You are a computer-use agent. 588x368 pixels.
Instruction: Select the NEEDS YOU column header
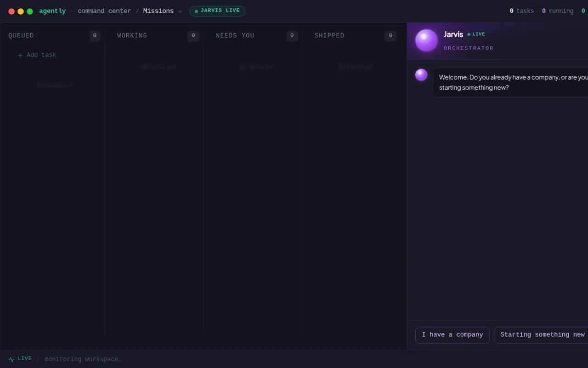click(x=235, y=36)
